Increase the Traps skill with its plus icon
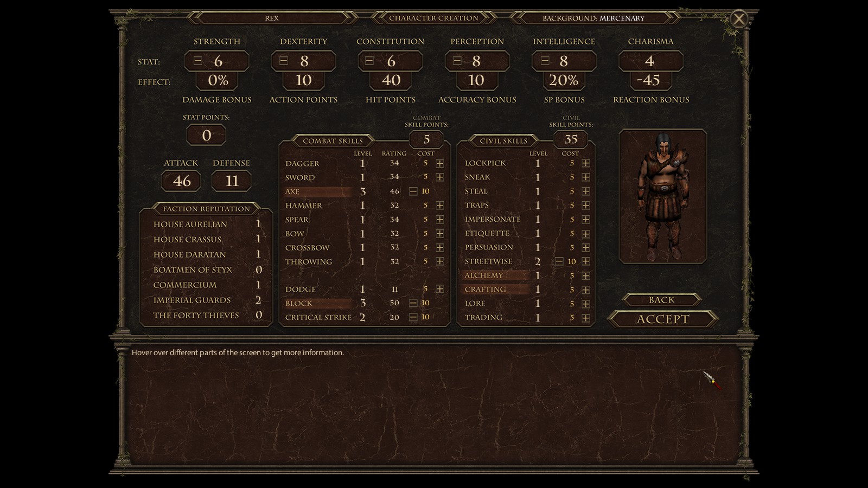 point(586,206)
